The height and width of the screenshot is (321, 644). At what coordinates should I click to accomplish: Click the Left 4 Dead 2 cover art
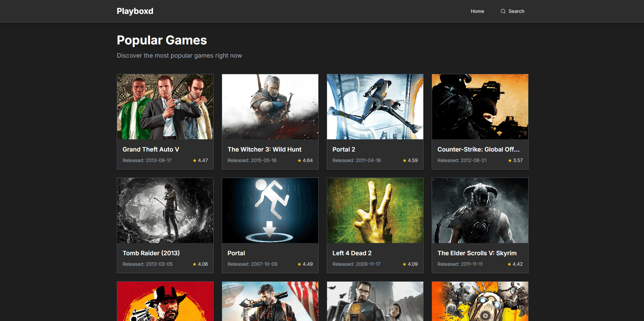[x=375, y=210]
